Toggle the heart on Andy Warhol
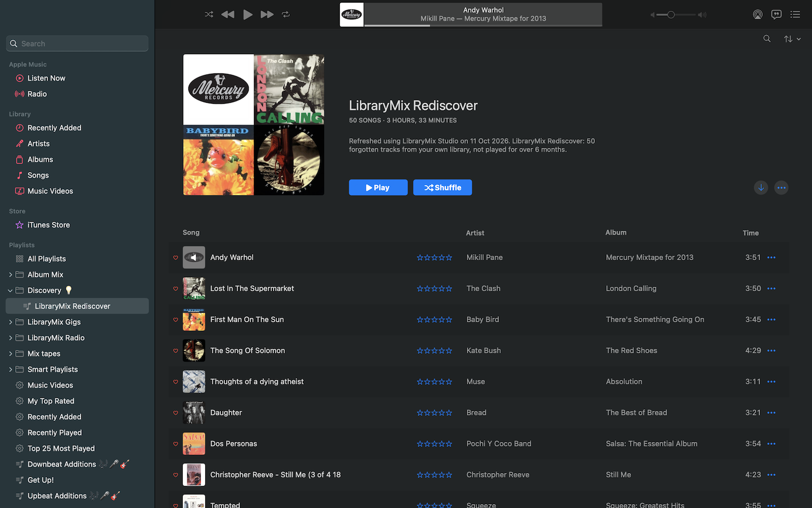The image size is (812, 508). pos(175,258)
